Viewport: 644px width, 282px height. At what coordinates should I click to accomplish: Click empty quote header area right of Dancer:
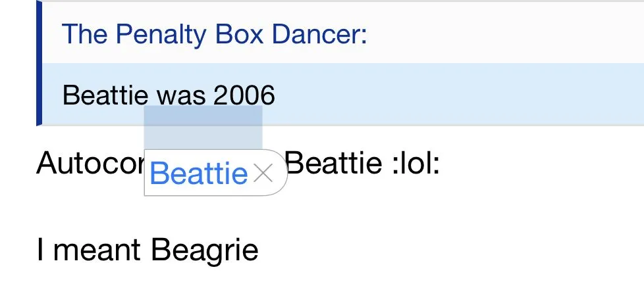(x=500, y=34)
